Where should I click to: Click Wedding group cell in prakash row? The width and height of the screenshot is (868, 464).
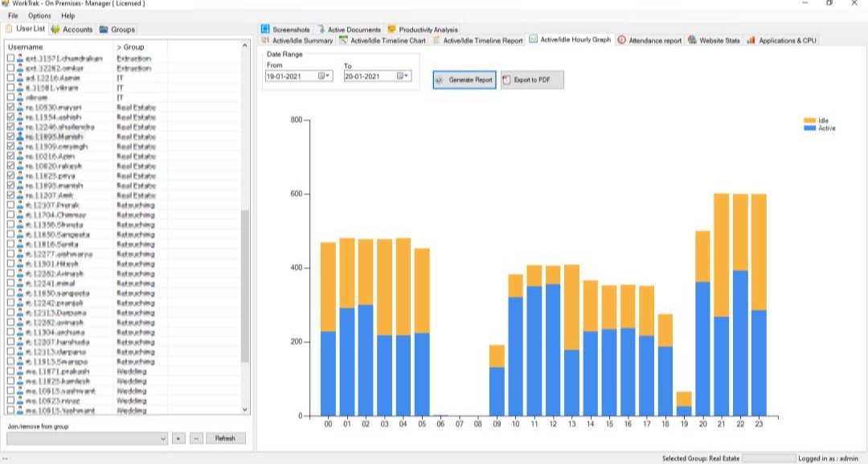coord(131,371)
